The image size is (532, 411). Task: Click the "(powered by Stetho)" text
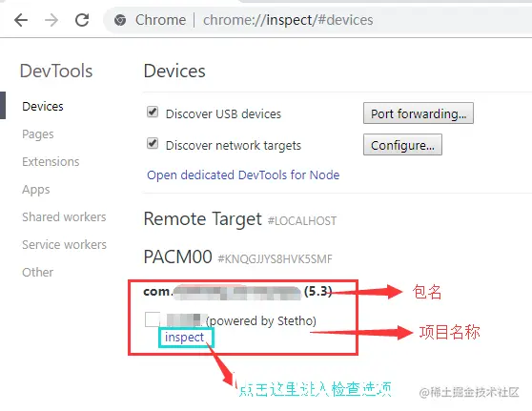[261, 321]
